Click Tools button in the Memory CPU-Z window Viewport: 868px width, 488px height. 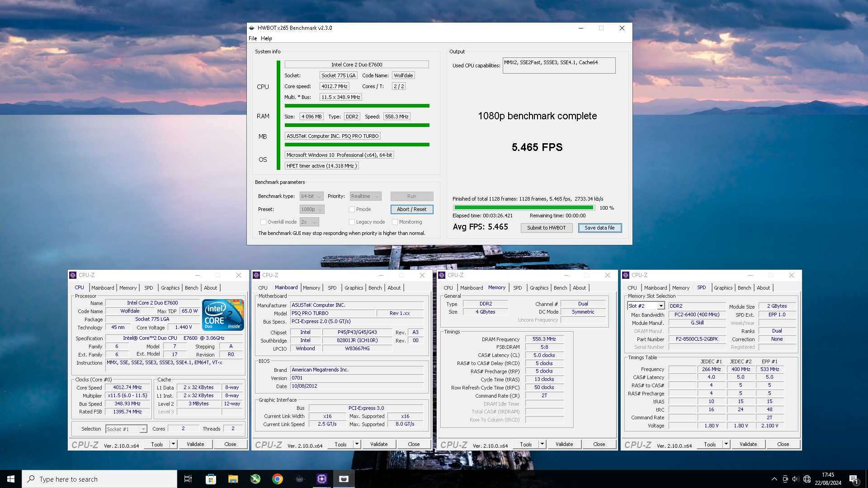pos(526,445)
